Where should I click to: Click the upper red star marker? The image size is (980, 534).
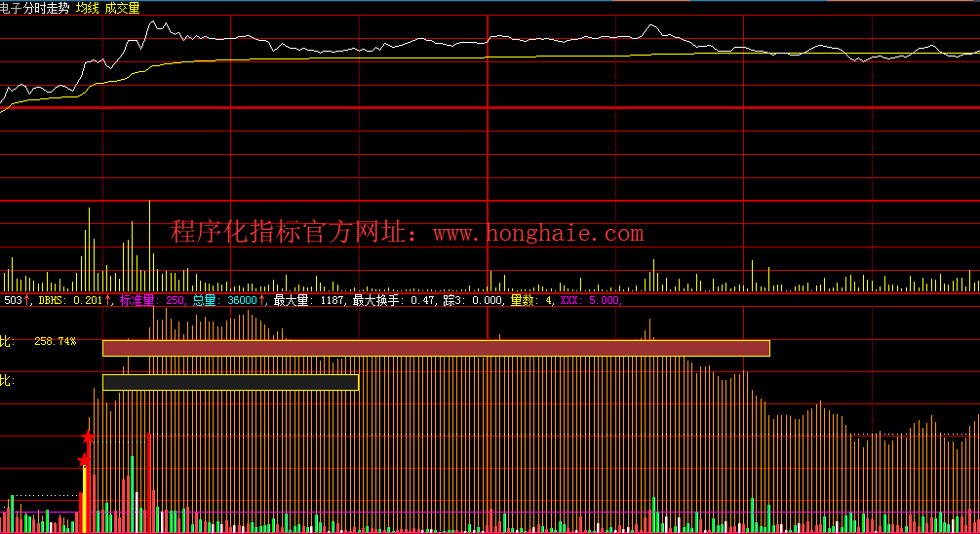pyautogui.click(x=88, y=438)
